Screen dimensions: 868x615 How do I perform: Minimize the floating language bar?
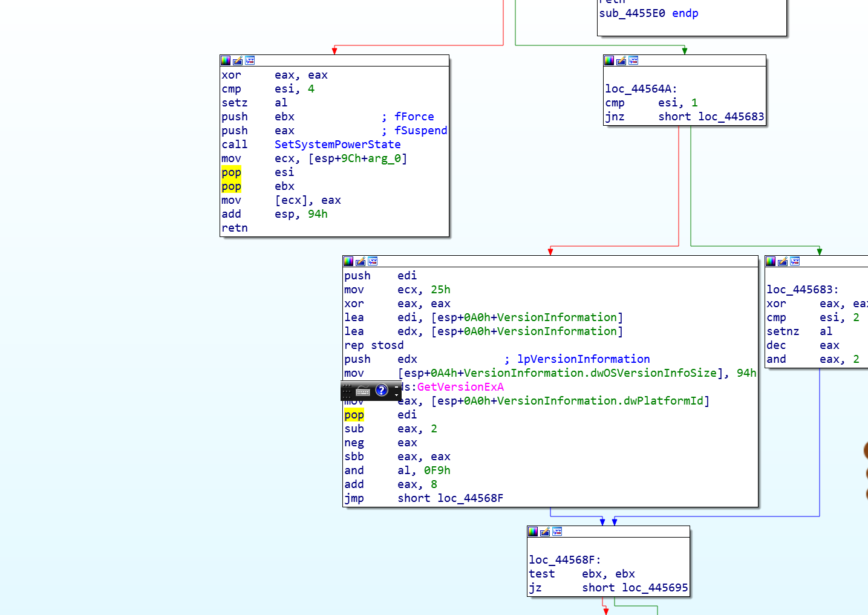[x=397, y=386]
